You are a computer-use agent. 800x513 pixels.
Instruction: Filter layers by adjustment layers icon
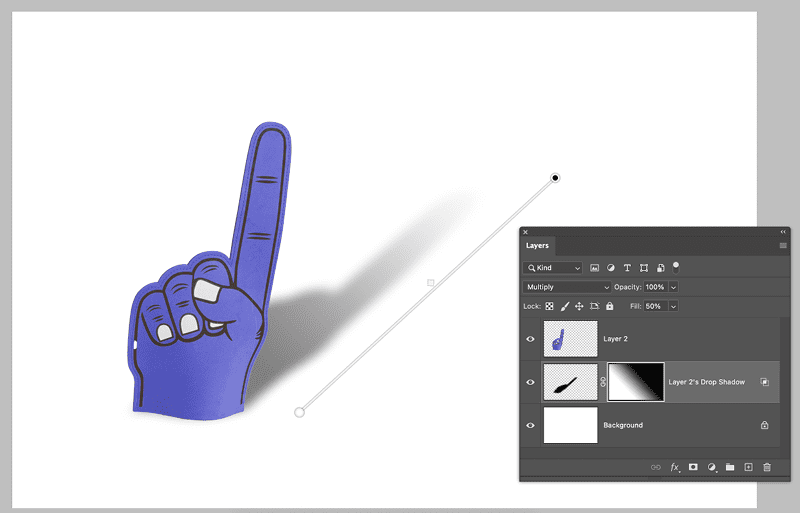(611, 268)
